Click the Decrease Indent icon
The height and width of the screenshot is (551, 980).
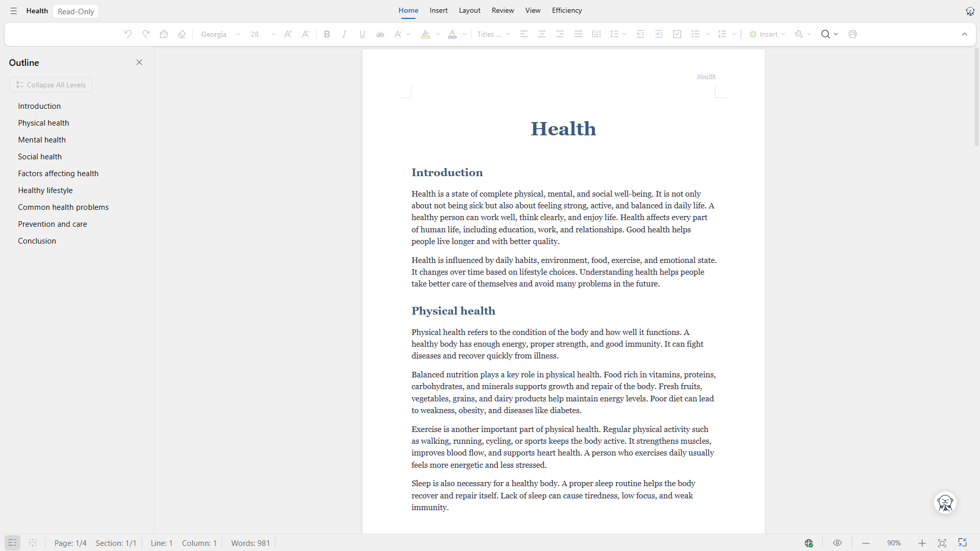[640, 34]
